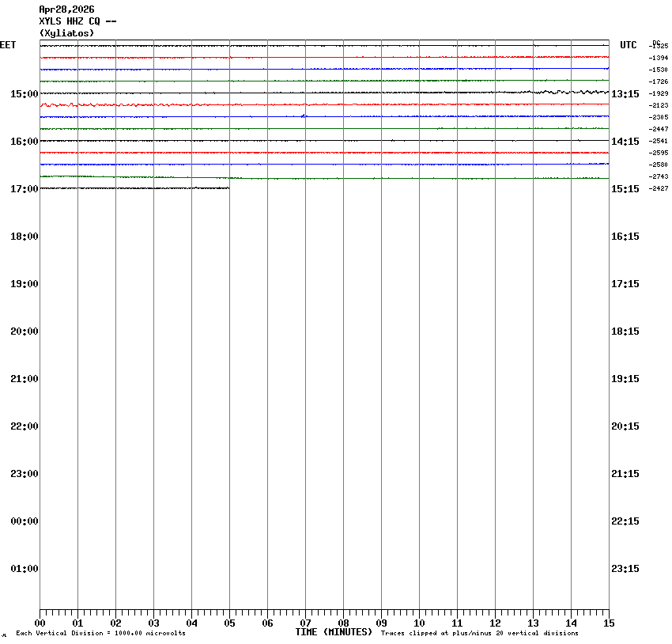This screenshot has width=672, height=644.
Task: Select the XYLS HHZ CQ station code
Action: pyautogui.click(x=77, y=21)
